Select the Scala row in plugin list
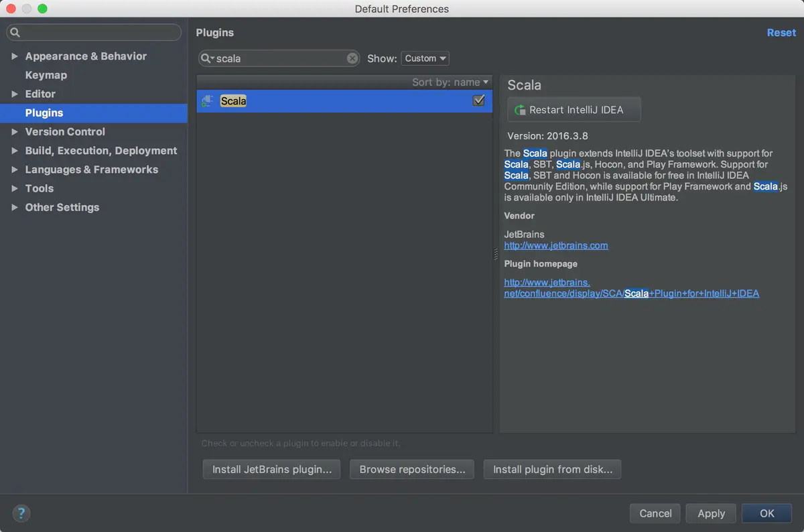The height and width of the screenshot is (532, 804). (x=344, y=101)
